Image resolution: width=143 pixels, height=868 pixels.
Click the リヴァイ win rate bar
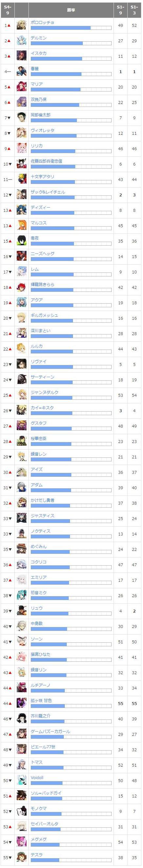coord(71,367)
